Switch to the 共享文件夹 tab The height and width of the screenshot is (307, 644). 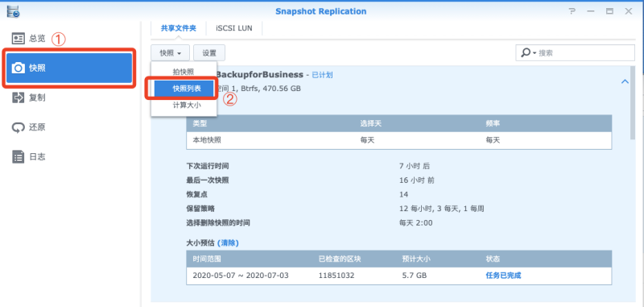178,28
